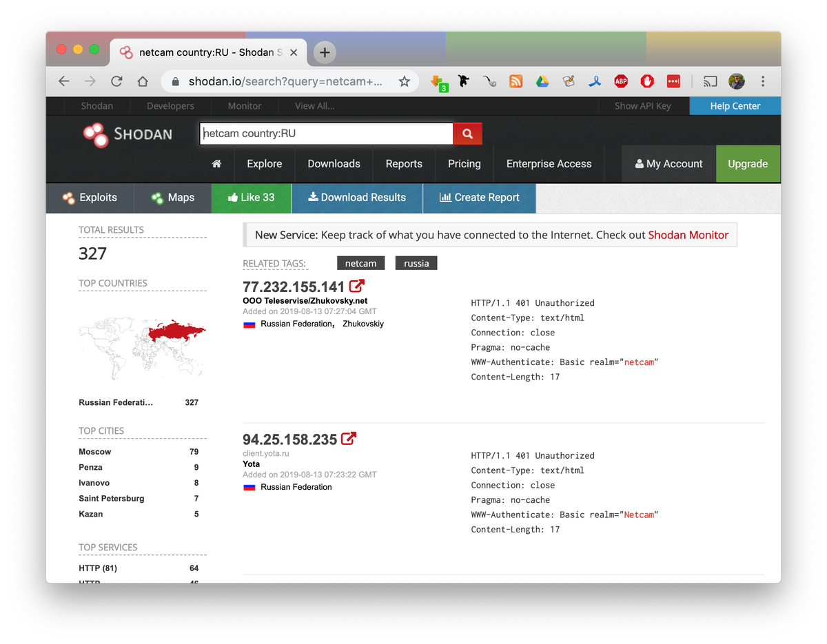Screen dimensions: 827x644
Task: Open Shodan Maps
Action: (172, 198)
